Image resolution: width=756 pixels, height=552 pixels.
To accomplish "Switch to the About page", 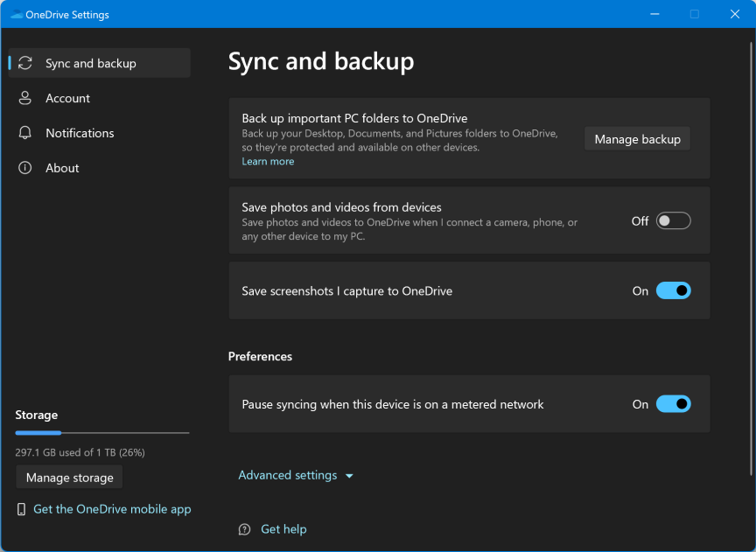I will point(61,167).
